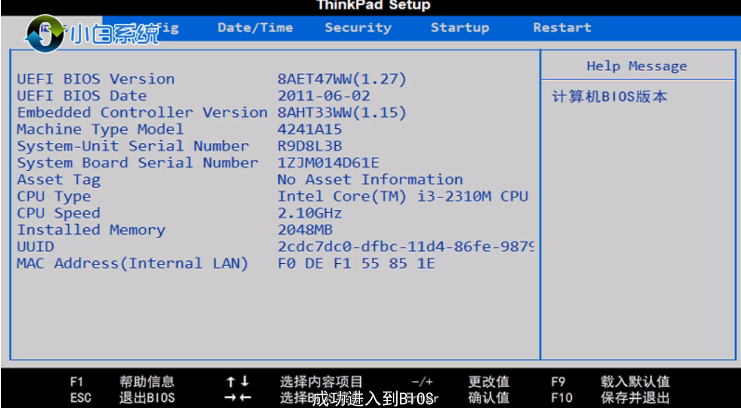Click board serial value 1ZJM014D61E

coord(328,163)
